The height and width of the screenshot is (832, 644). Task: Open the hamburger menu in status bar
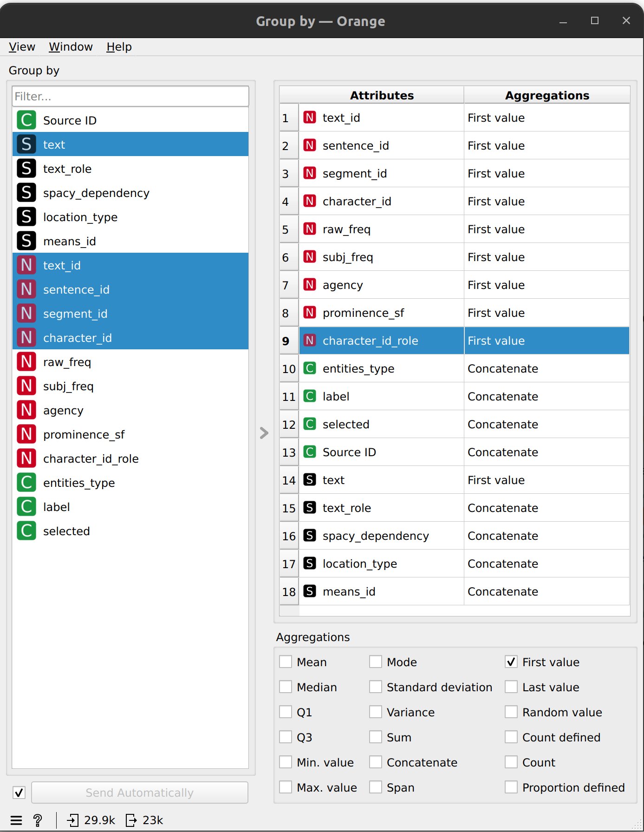(16, 820)
